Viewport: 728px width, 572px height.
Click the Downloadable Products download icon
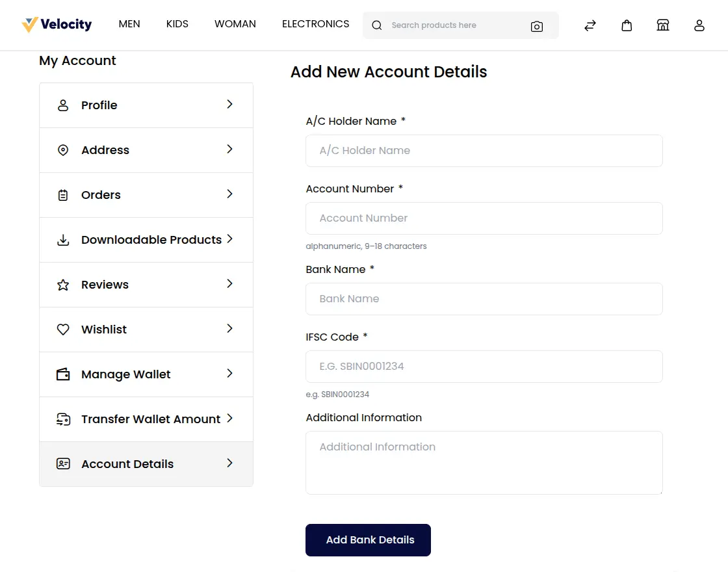tap(62, 239)
